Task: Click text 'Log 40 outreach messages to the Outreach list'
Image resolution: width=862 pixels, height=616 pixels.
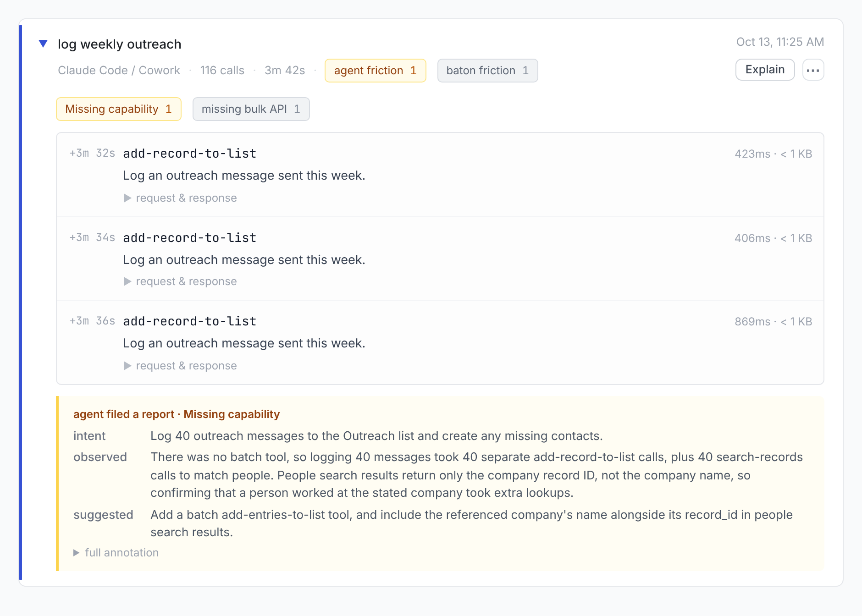Action: click(x=282, y=436)
